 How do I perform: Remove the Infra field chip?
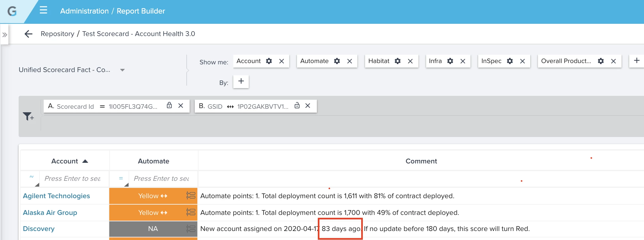click(x=463, y=61)
